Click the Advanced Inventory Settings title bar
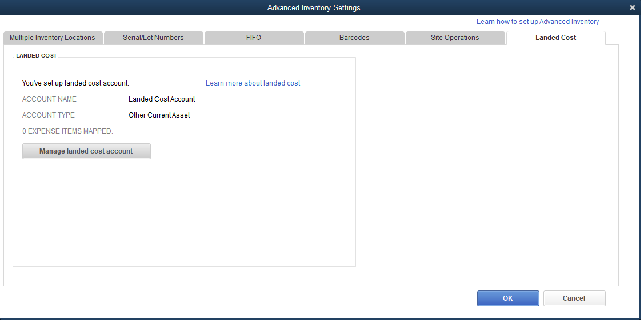The height and width of the screenshot is (323, 644). pyautogui.click(x=314, y=7)
